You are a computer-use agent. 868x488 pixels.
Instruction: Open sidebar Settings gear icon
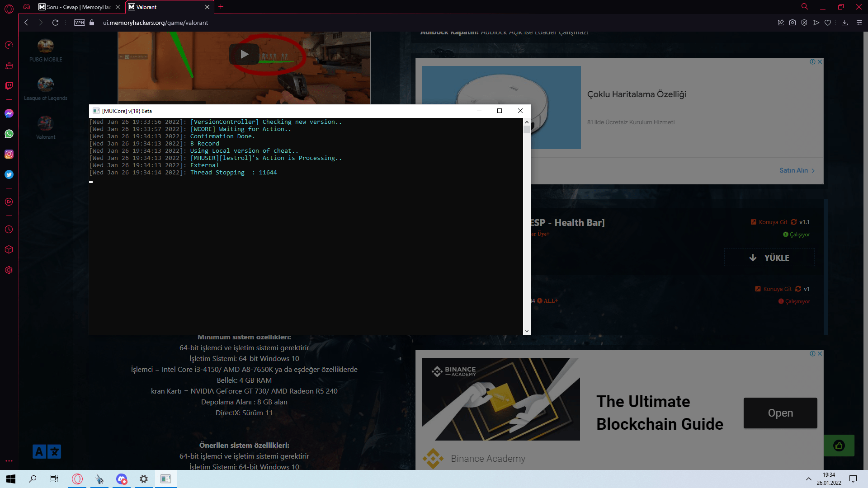[x=9, y=270]
